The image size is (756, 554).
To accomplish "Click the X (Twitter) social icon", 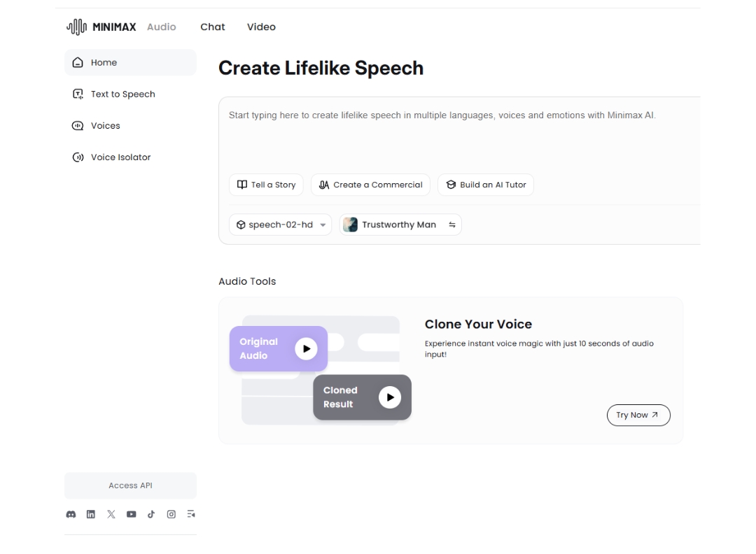I will point(111,514).
